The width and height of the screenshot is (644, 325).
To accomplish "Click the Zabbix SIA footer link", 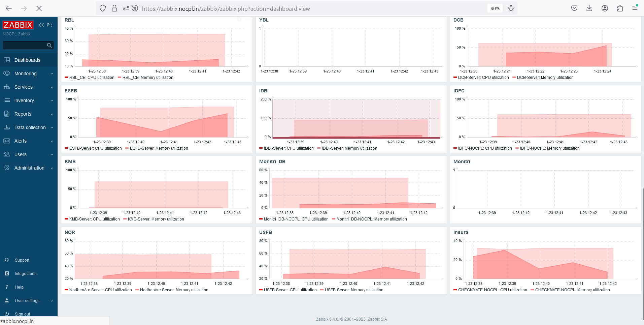I will click(x=377, y=319).
